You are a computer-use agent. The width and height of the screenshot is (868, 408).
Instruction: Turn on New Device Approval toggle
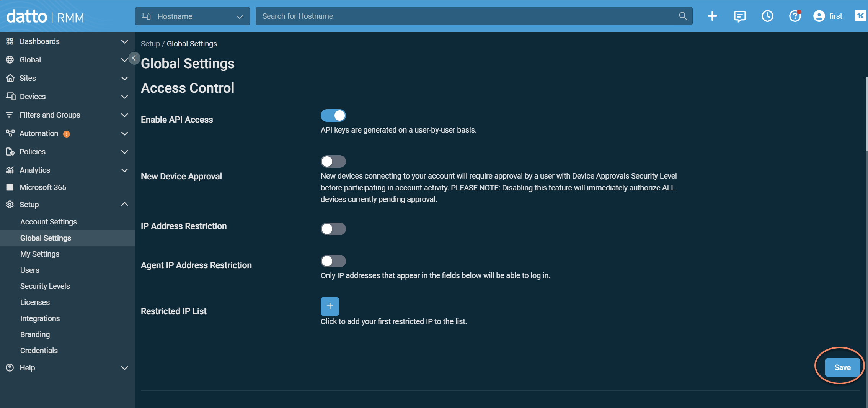click(333, 161)
